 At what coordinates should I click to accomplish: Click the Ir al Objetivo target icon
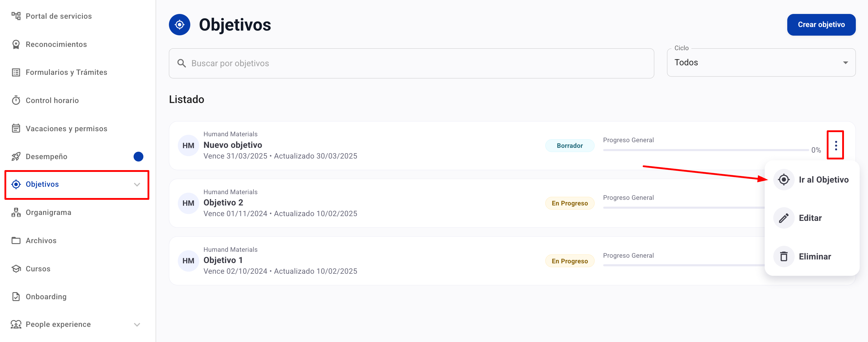(784, 179)
